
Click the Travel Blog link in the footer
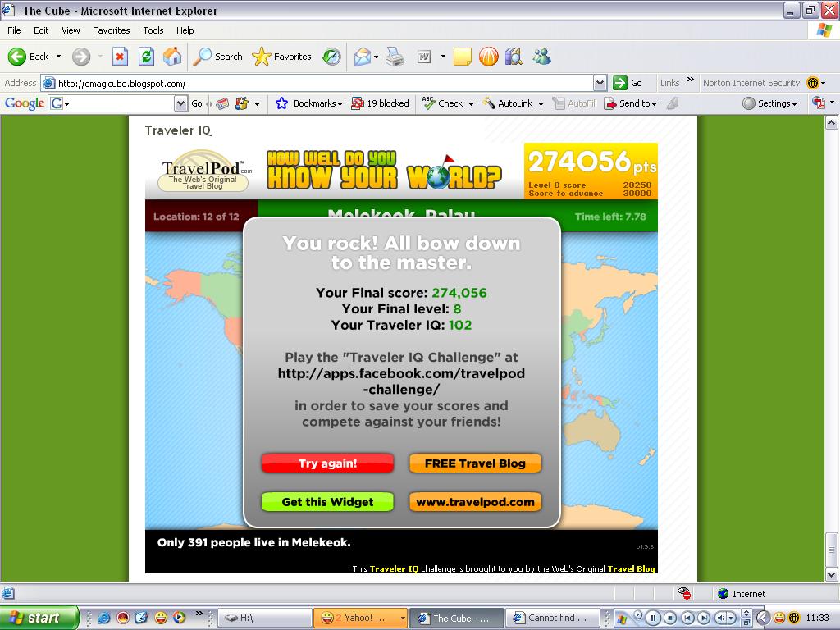(x=631, y=569)
